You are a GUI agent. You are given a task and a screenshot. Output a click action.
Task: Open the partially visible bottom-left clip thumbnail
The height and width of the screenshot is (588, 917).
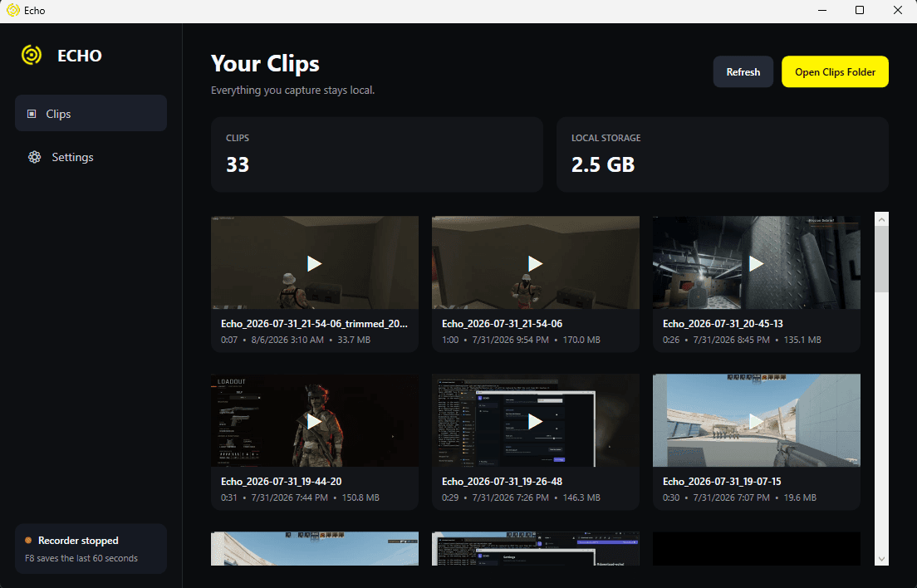[315, 548]
